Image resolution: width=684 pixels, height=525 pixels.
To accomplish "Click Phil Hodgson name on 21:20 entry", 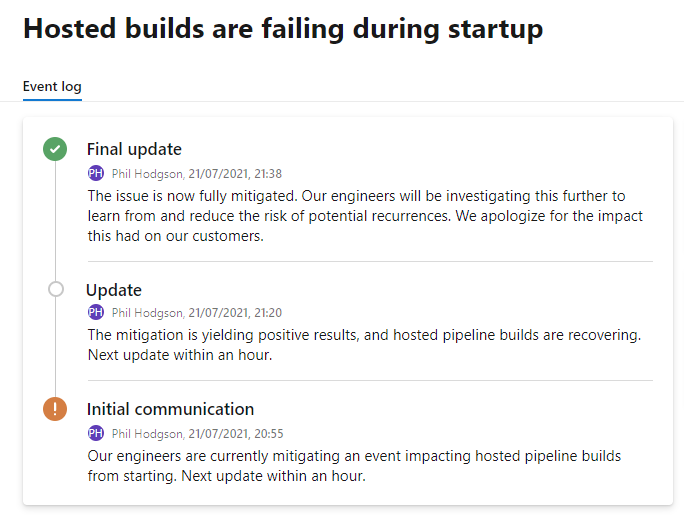I will 148,313.
